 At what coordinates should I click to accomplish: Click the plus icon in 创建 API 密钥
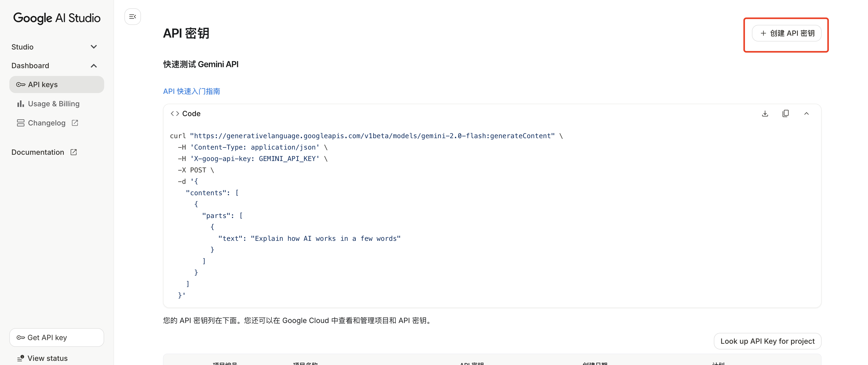763,33
